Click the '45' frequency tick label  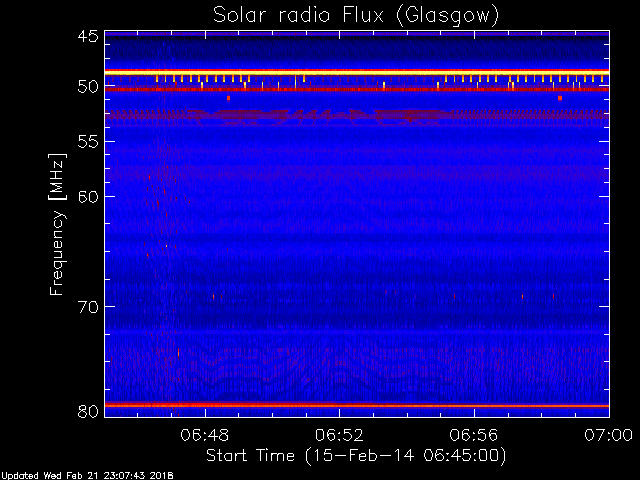(x=88, y=36)
